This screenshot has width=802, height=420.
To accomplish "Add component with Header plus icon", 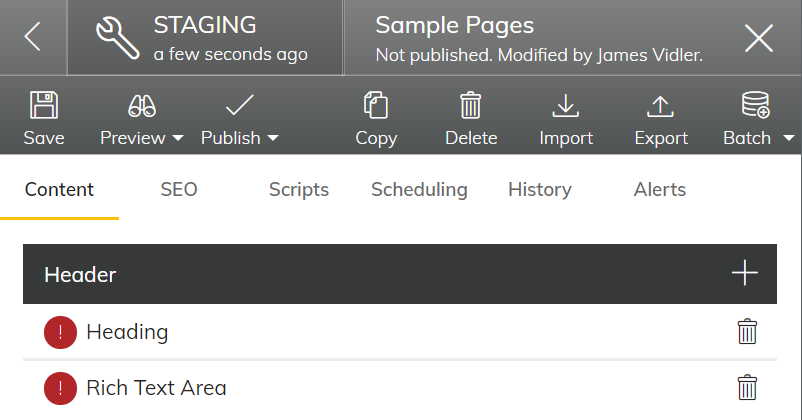I will (745, 273).
